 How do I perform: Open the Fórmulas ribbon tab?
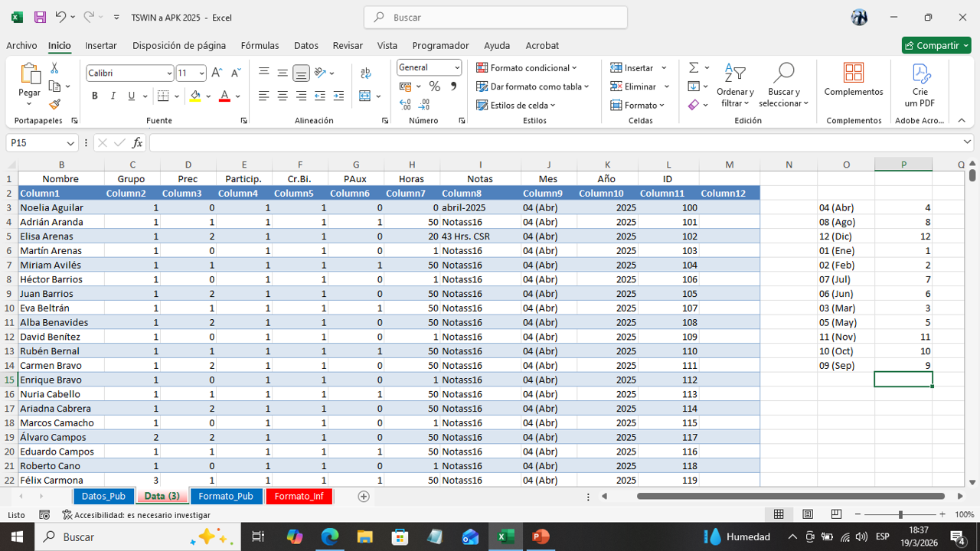pyautogui.click(x=260, y=45)
